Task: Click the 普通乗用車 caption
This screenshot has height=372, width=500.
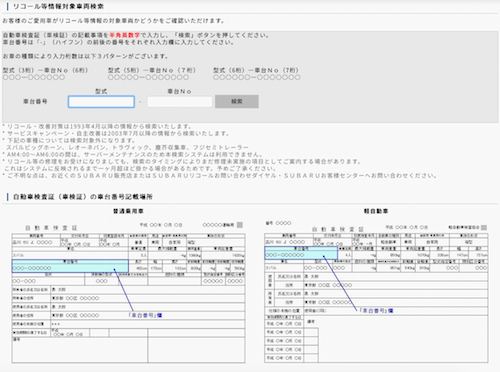Action: point(128,211)
